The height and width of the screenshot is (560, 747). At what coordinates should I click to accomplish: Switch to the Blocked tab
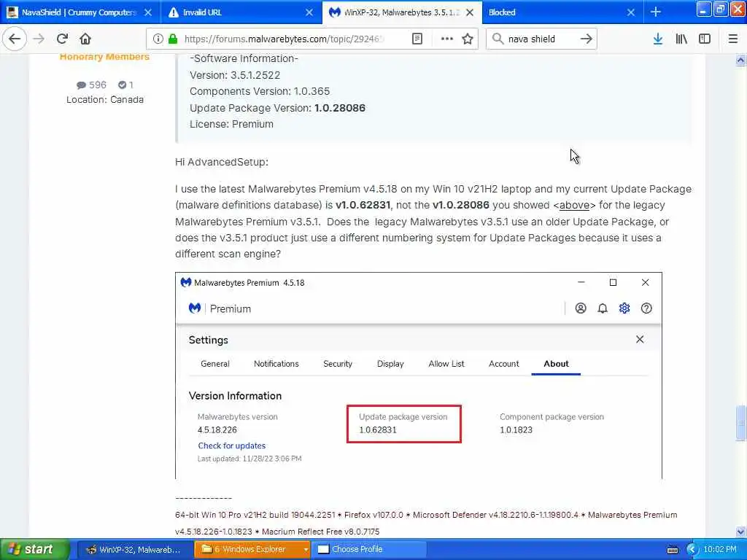[562, 12]
